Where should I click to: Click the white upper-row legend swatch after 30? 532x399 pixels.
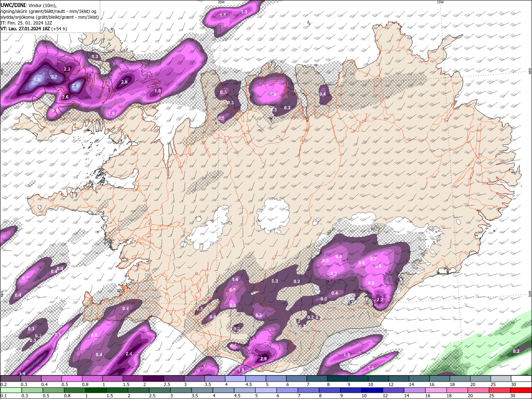point(521,379)
